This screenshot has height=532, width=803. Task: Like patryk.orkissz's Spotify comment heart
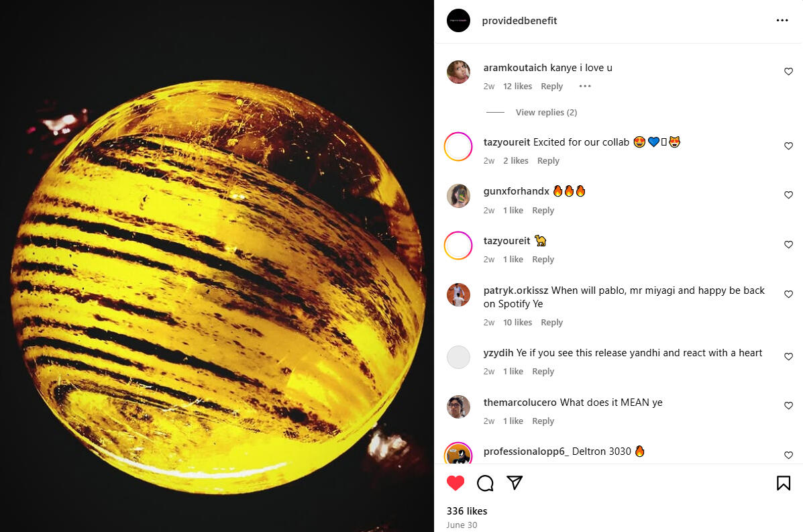point(789,295)
